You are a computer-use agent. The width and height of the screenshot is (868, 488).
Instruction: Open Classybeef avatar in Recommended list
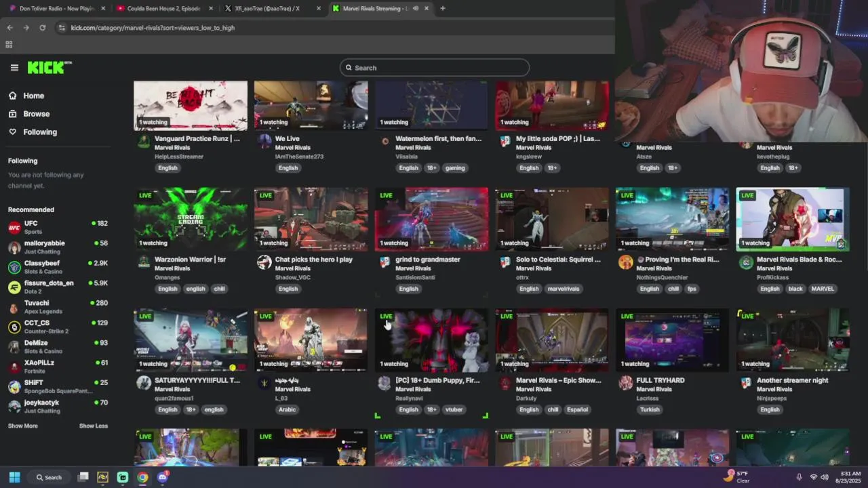(14, 267)
